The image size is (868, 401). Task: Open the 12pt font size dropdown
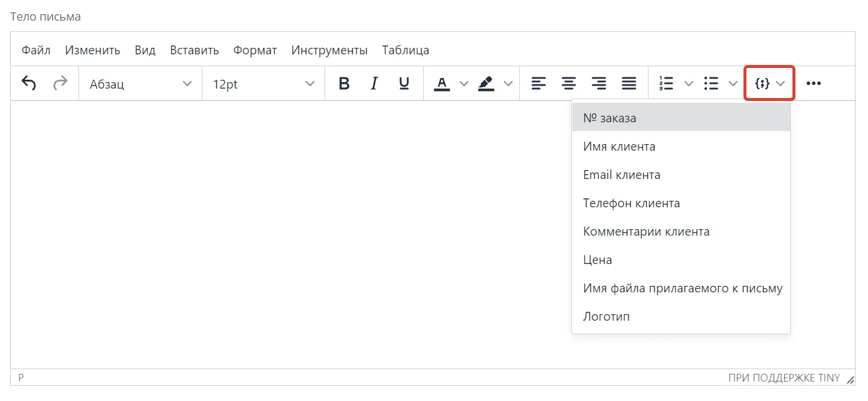[264, 83]
